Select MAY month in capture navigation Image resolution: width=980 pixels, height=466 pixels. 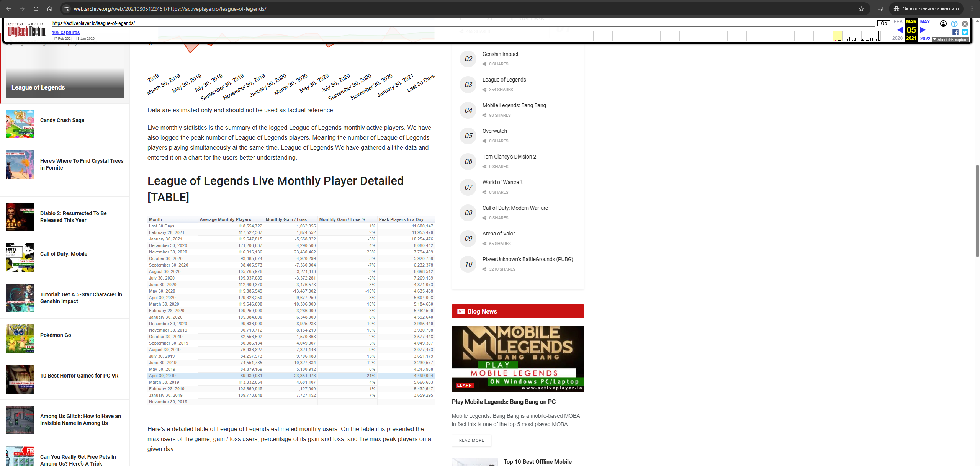[x=925, y=22]
